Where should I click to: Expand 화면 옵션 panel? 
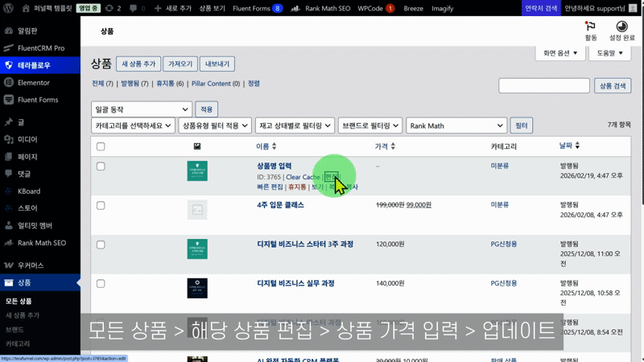(x=560, y=53)
